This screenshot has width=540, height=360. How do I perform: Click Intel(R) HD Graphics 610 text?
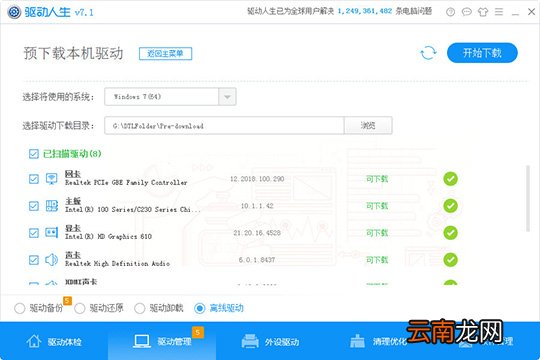tap(108, 237)
